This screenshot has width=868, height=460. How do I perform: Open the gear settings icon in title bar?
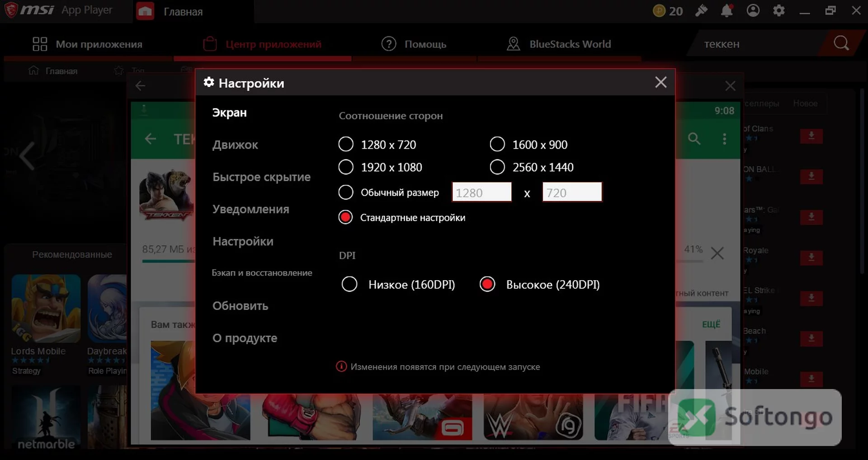(x=778, y=10)
